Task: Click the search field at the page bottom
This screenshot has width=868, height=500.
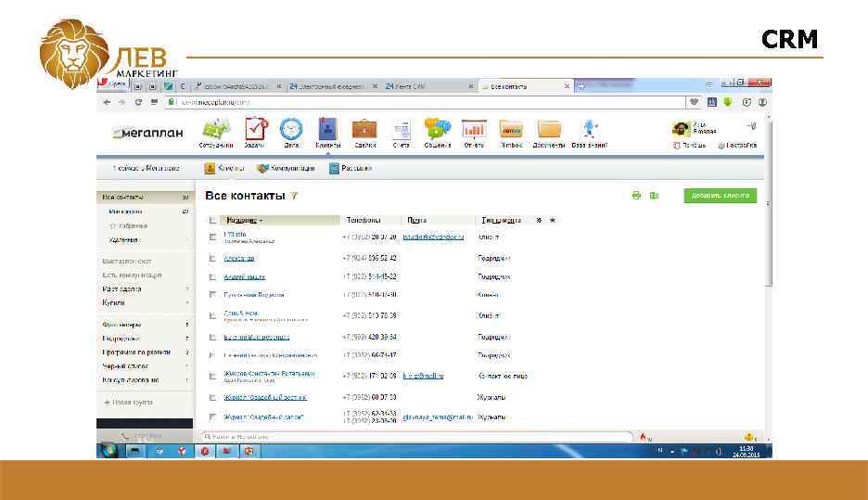Action: pyautogui.click(x=416, y=437)
